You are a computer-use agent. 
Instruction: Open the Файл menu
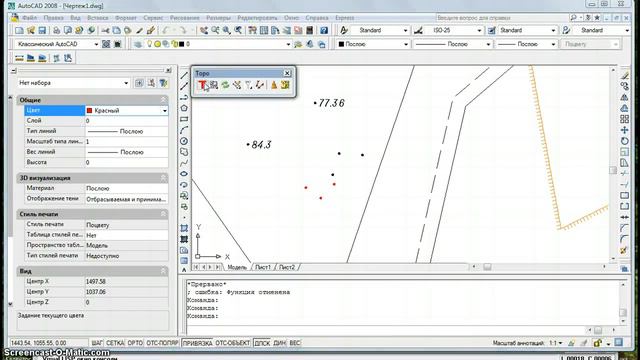point(29,18)
